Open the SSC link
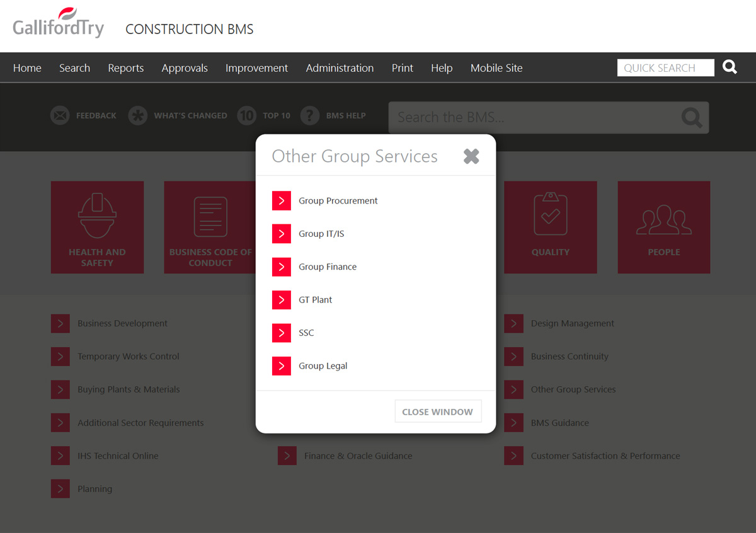This screenshot has height=533, width=756. pyautogui.click(x=306, y=333)
